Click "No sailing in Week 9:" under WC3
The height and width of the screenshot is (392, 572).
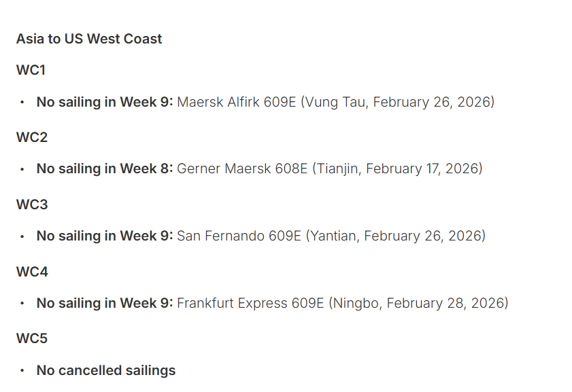105,236
